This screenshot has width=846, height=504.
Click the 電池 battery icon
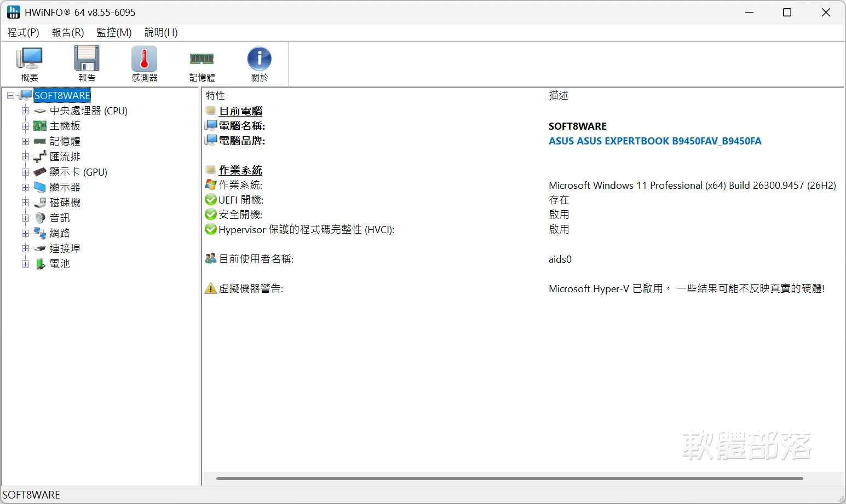[x=40, y=264]
